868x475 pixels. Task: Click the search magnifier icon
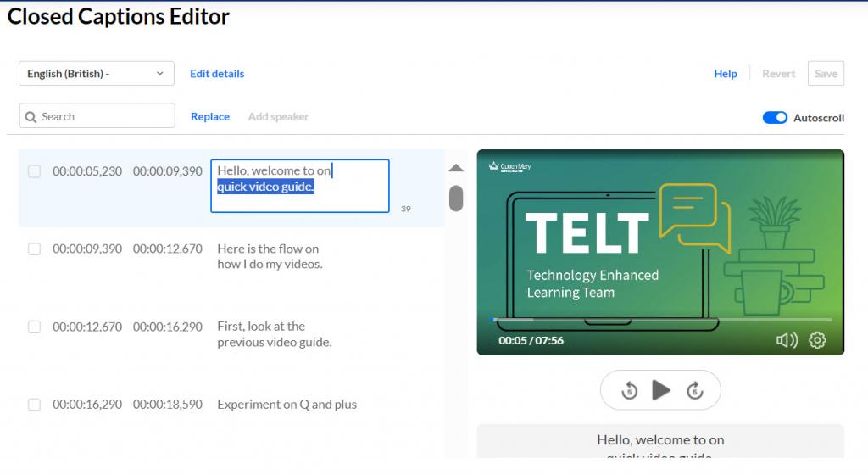tap(31, 117)
